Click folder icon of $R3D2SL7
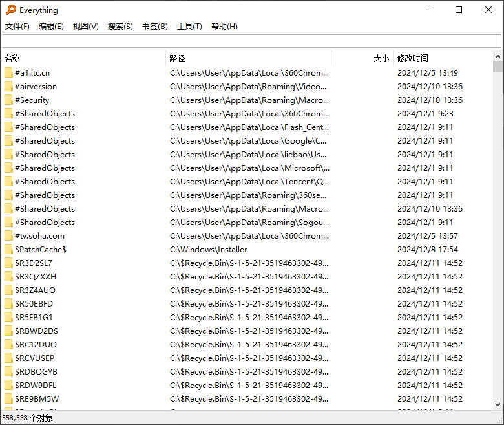Image resolution: width=504 pixels, height=425 pixels. [8, 263]
